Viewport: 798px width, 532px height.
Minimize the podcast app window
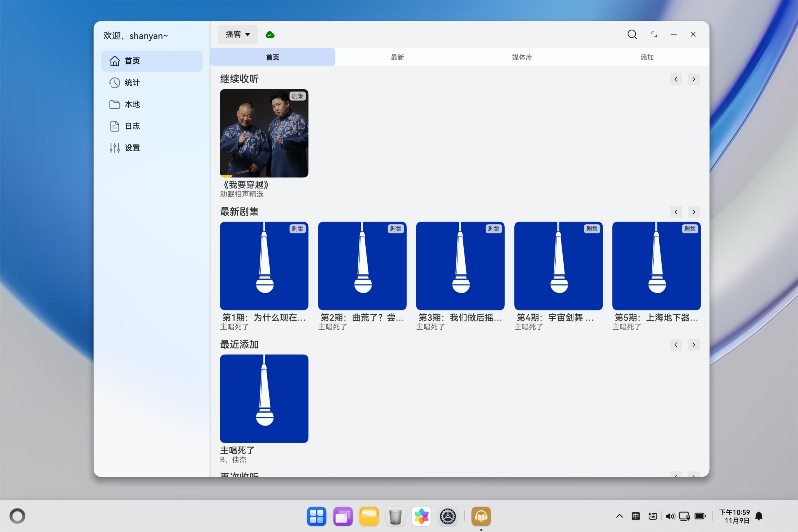click(x=673, y=34)
